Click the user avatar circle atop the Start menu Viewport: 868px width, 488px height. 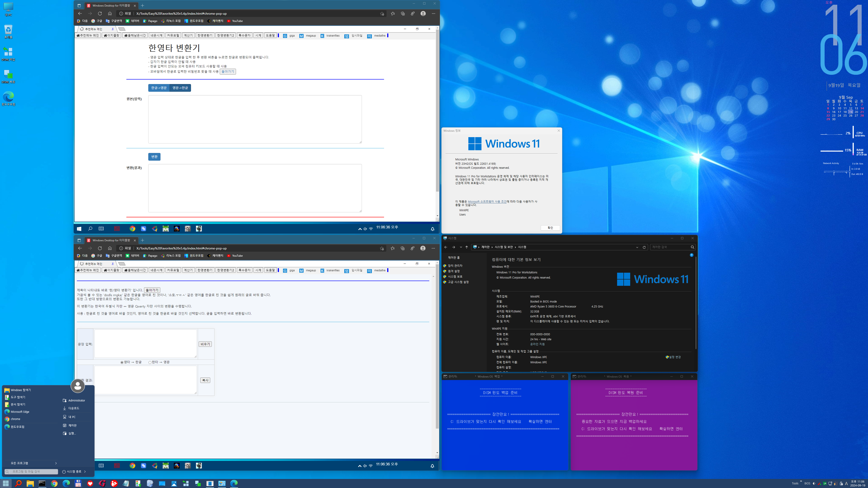click(x=78, y=386)
